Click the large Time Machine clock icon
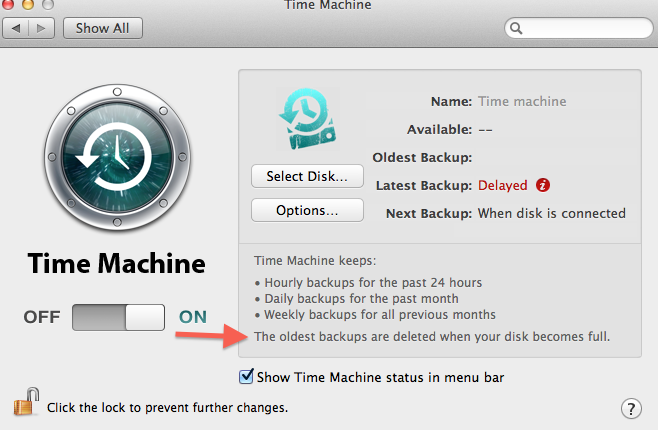 tap(118, 157)
